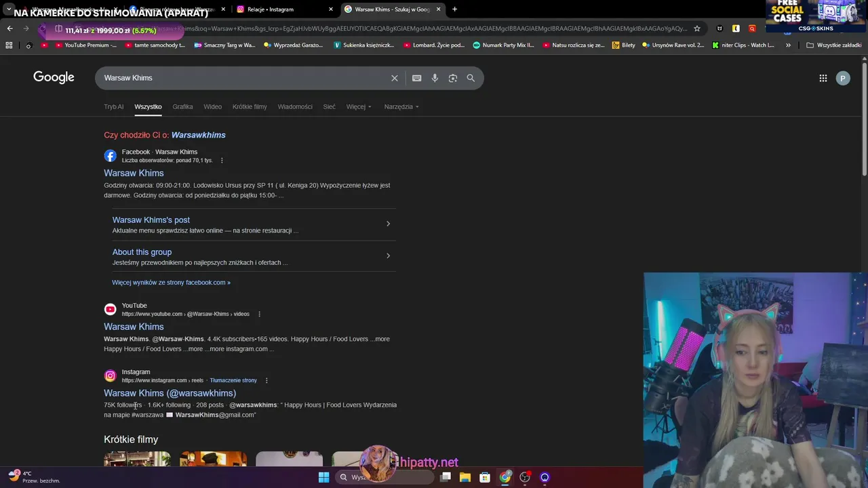Open Task View on the taskbar
The height and width of the screenshot is (488, 868).
(x=446, y=477)
